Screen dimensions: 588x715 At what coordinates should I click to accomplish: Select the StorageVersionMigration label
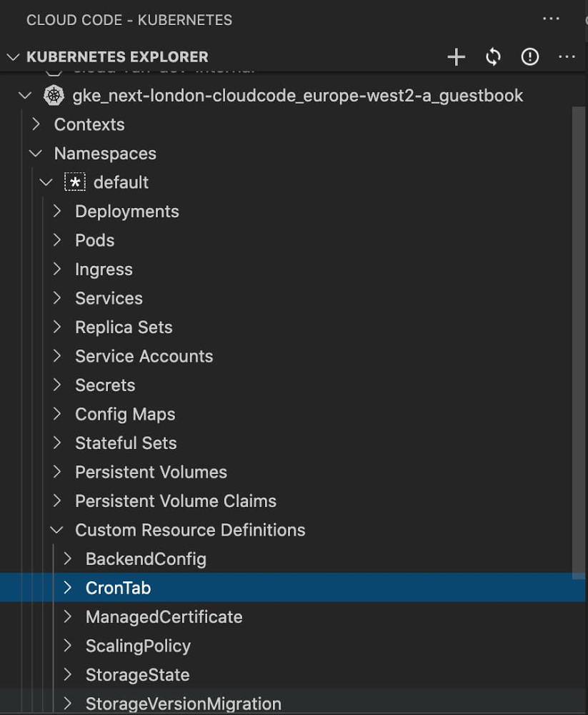[x=183, y=704]
